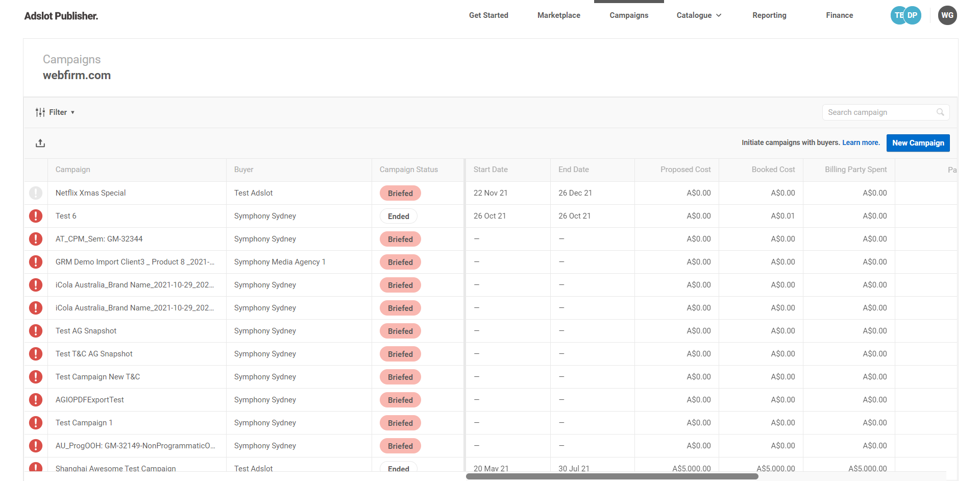Sort by Buyer column header

click(243, 170)
